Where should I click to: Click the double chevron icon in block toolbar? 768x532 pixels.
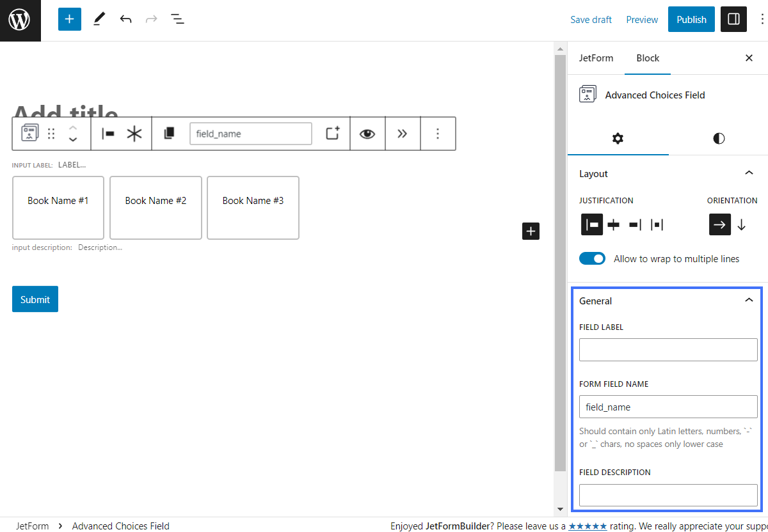(402, 134)
